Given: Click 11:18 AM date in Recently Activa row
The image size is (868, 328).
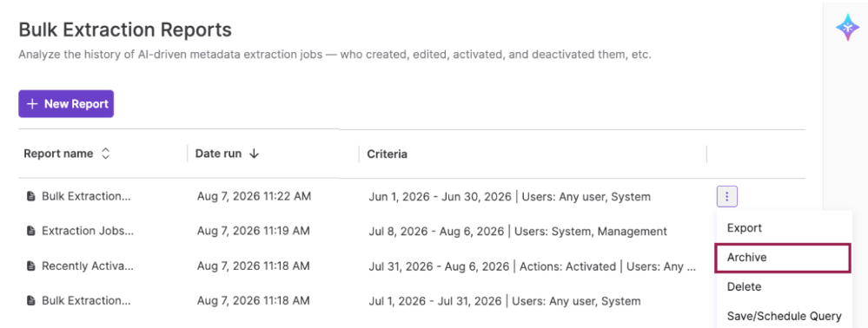Looking at the screenshot, I should click(x=254, y=266).
